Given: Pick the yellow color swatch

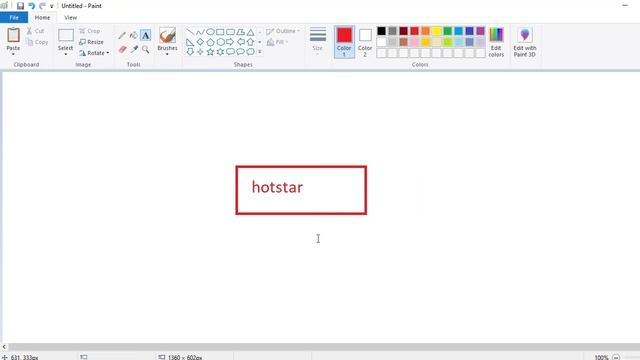Looking at the screenshot, I should (437, 31).
